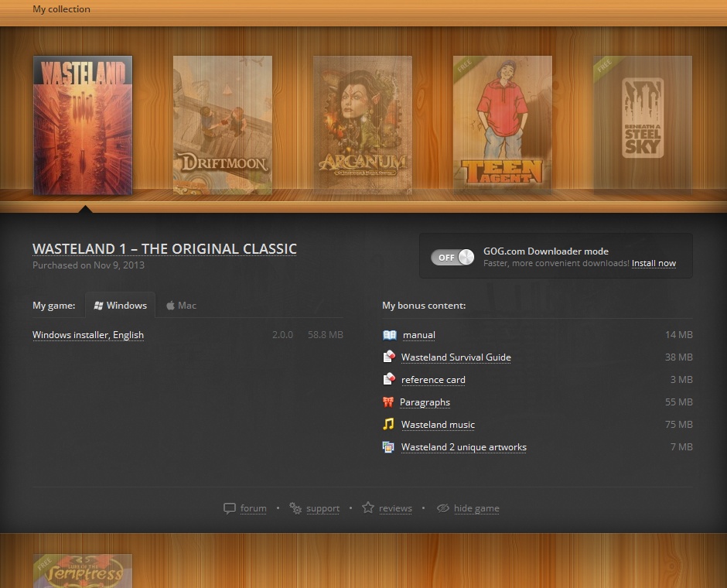This screenshot has width=727, height=588.
Task: Download Wasteland music
Action: coord(438,425)
